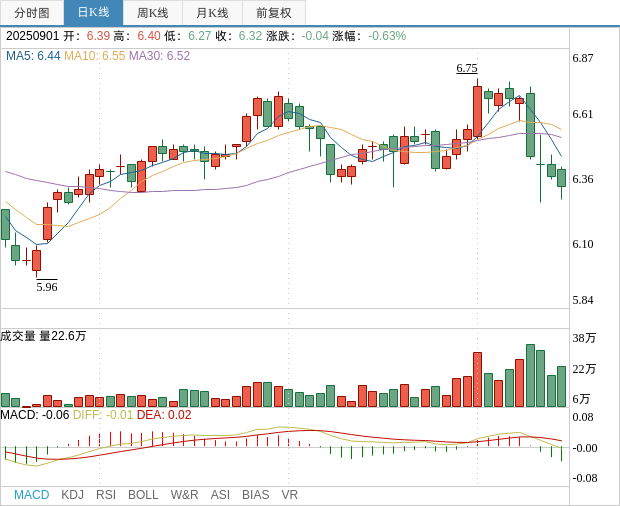Switch indicator to KDJ
Screen dimensions: 620x506
click(72, 495)
